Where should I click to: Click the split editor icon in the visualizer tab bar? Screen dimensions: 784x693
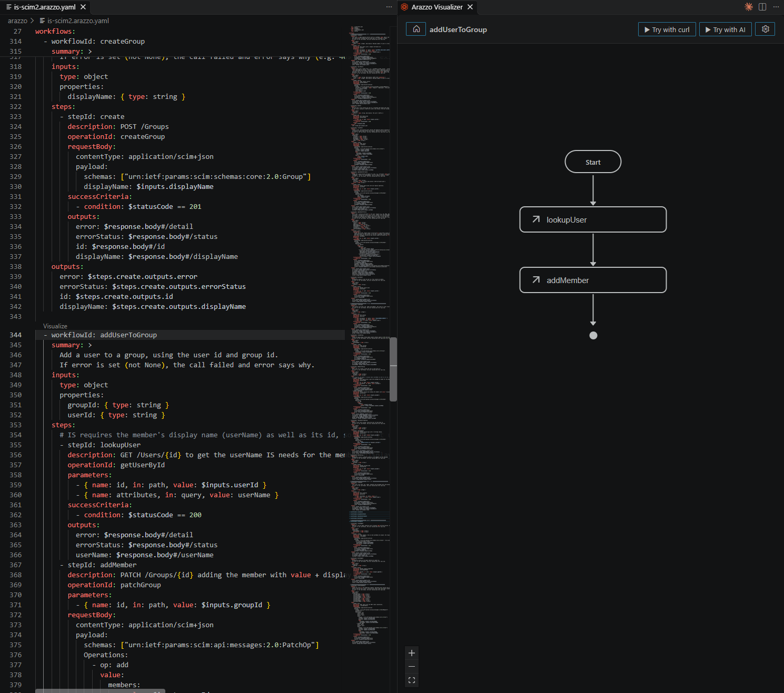click(x=762, y=7)
